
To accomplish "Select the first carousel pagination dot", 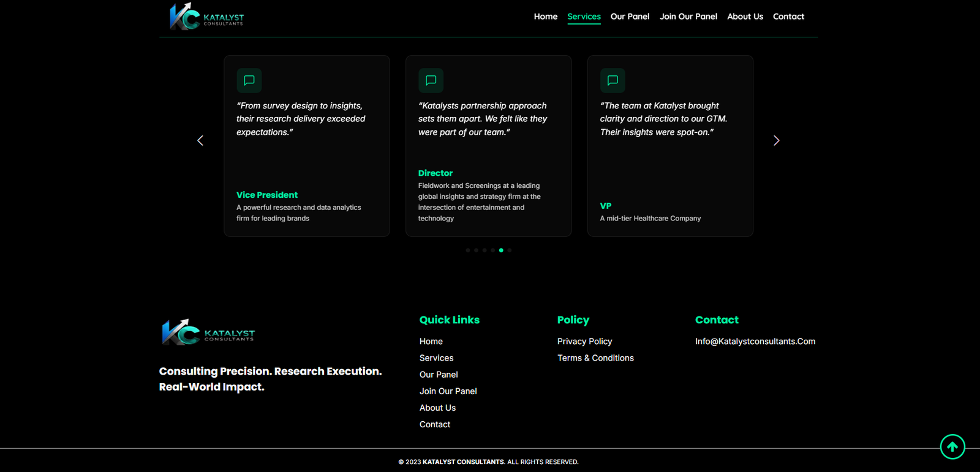I will [x=468, y=250].
